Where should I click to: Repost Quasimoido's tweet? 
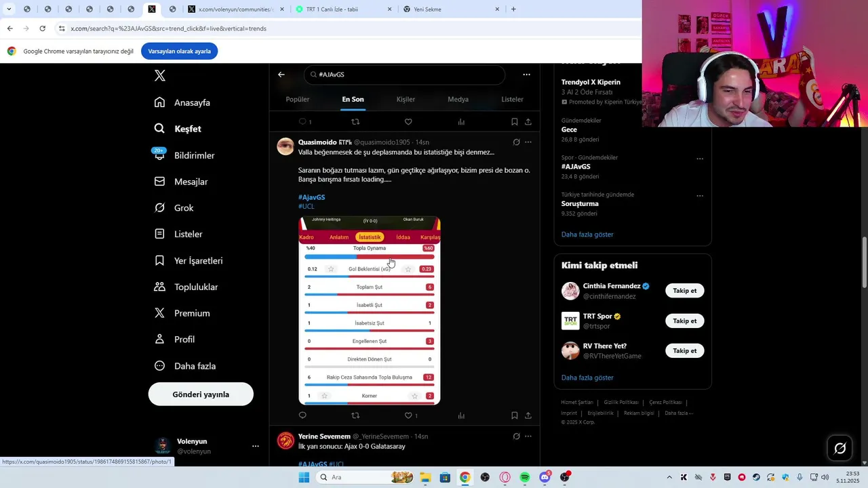point(355,415)
